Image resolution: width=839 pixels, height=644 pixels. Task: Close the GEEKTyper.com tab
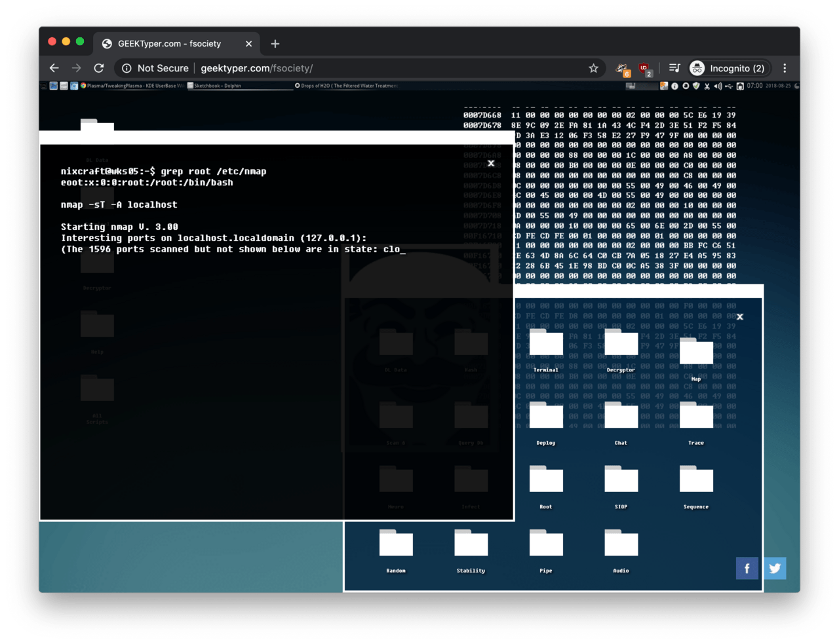click(248, 44)
